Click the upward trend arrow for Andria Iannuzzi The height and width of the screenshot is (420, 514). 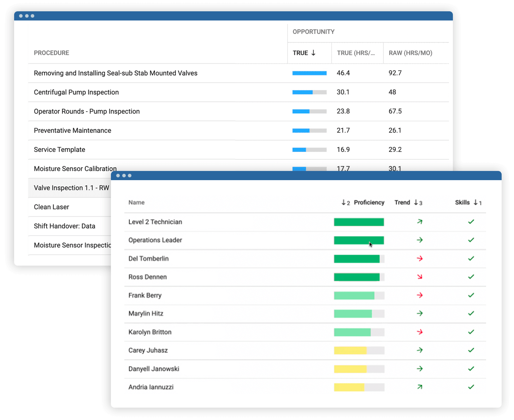[x=420, y=387]
